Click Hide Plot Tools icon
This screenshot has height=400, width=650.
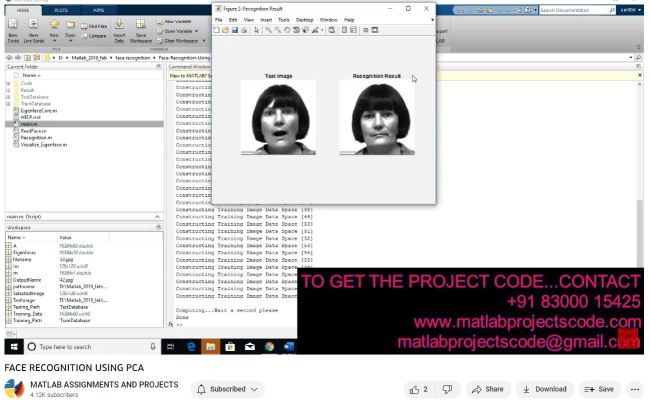[366, 30]
